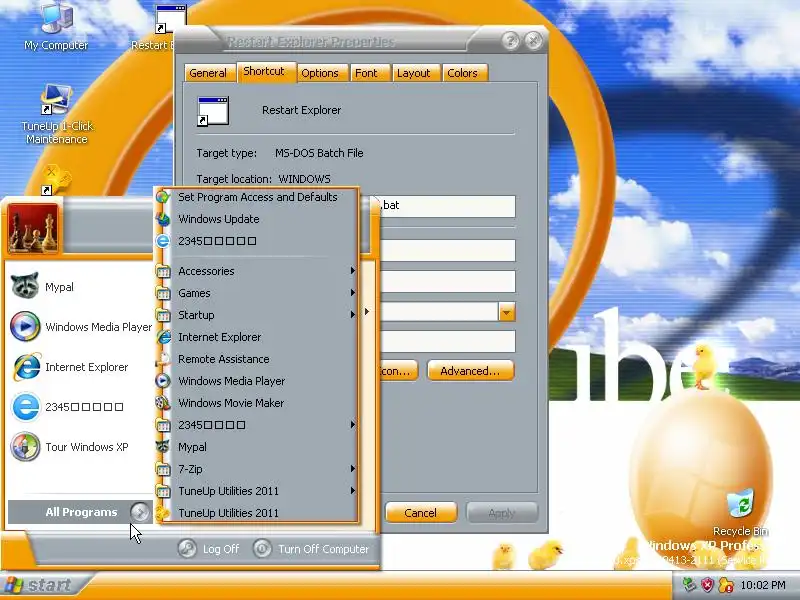The height and width of the screenshot is (600, 800).
Task: Launch Mypal from All Programs list
Action: pyautogui.click(x=257, y=447)
